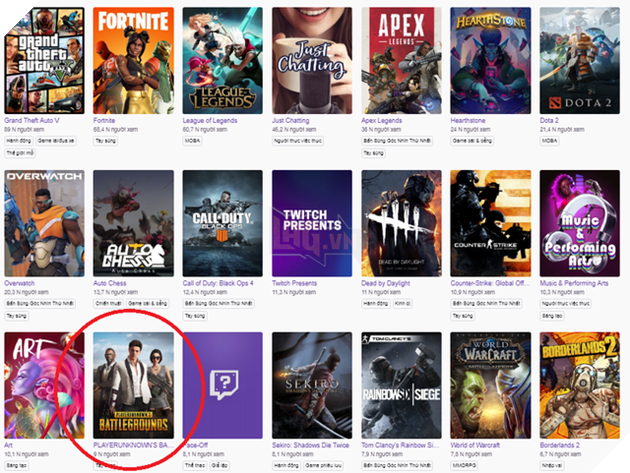Open Counter-Strike: Global Offensive title link
This screenshot has height=473, width=630.
pyautogui.click(x=490, y=283)
